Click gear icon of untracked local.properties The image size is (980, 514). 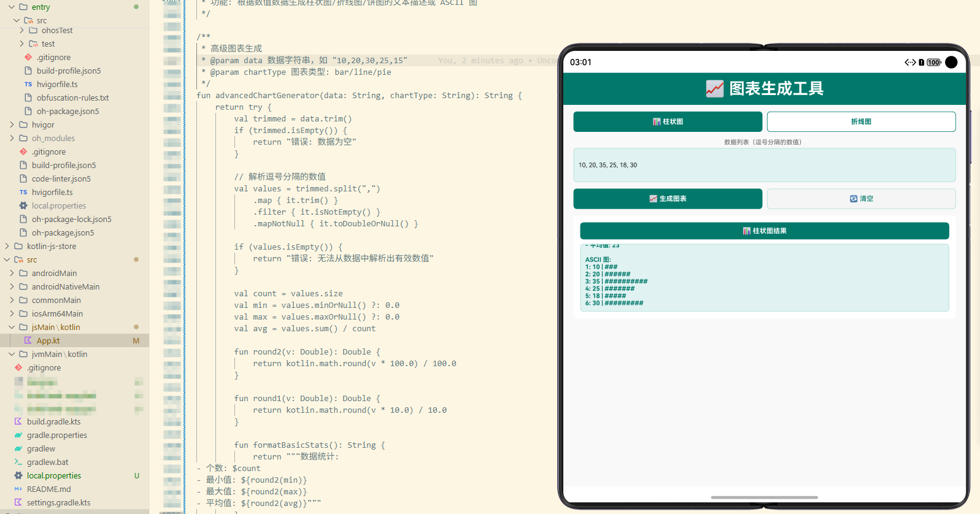pyautogui.click(x=18, y=475)
